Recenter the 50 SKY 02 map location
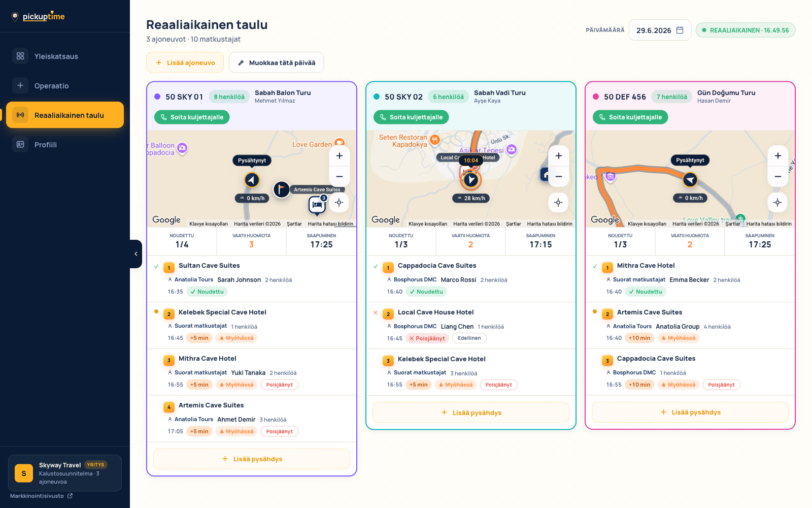 [558, 202]
